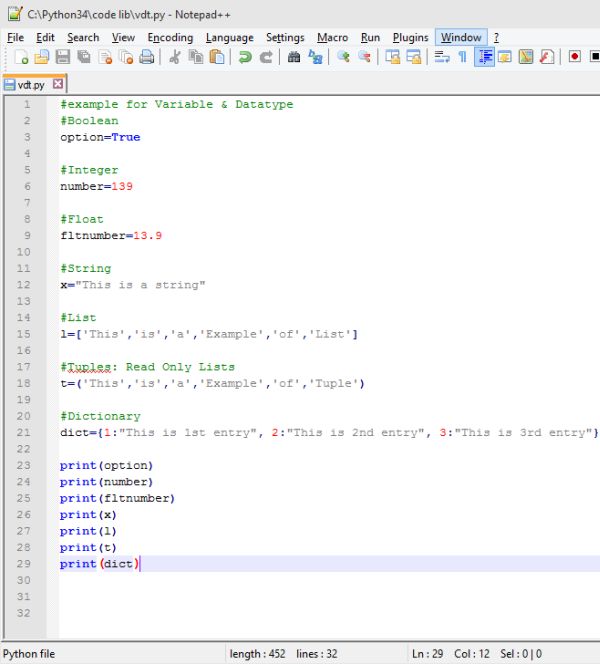Click 'Col : 12' in the status bar
This screenshot has width=600, height=664.
[472, 654]
